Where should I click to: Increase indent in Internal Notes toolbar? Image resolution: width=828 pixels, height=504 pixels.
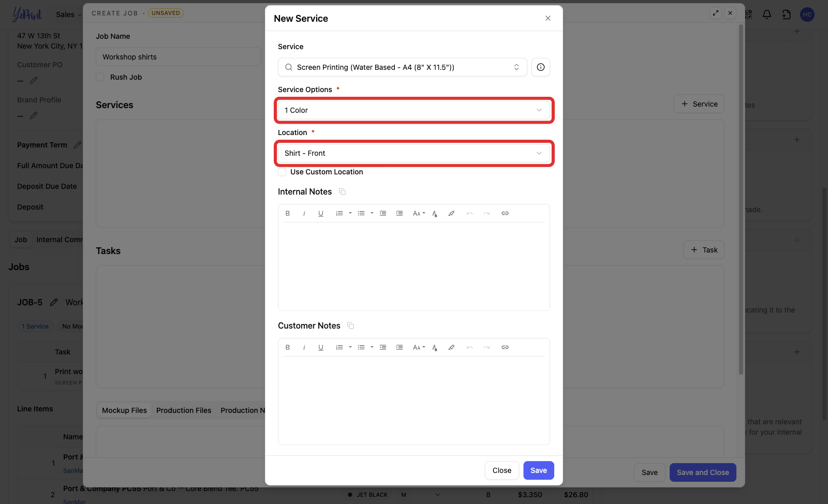pos(400,213)
